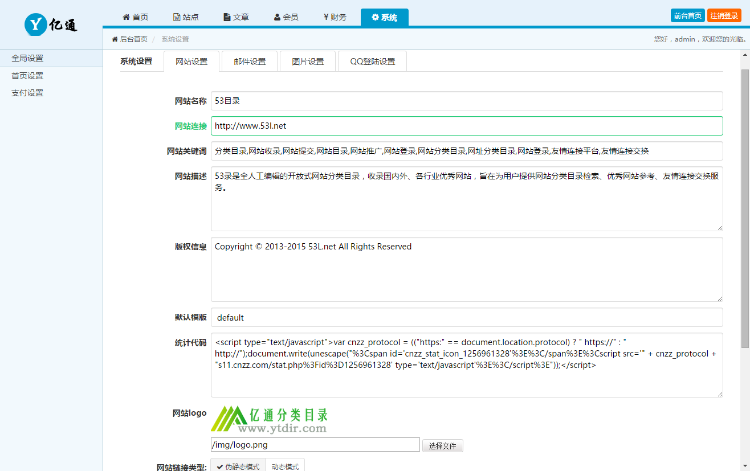Click the 系统设置 breadcrumb text
The height and width of the screenshot is (471, 750).
click(175, 39)
